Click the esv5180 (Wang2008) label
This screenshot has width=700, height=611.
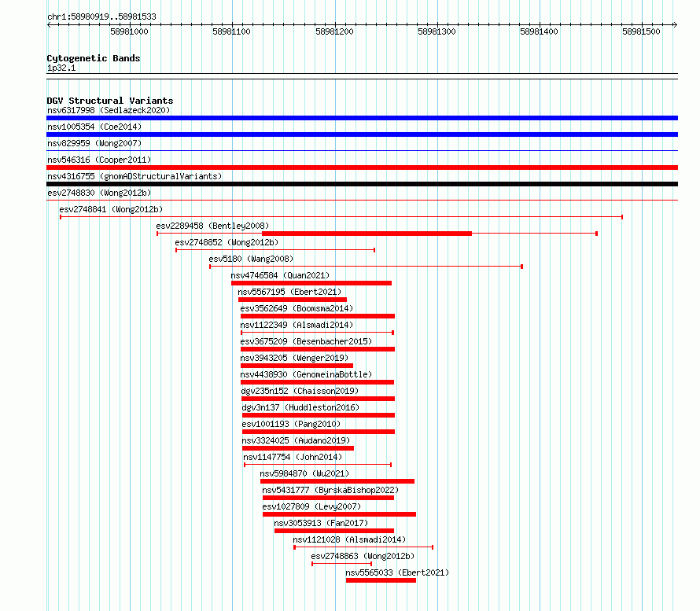(251, 259)
